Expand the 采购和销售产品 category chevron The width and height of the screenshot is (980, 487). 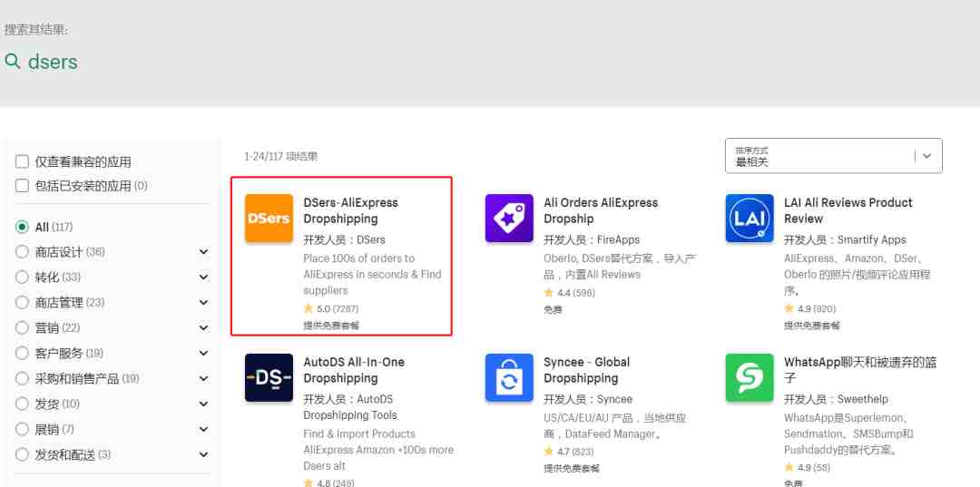(x=204, y=378)
